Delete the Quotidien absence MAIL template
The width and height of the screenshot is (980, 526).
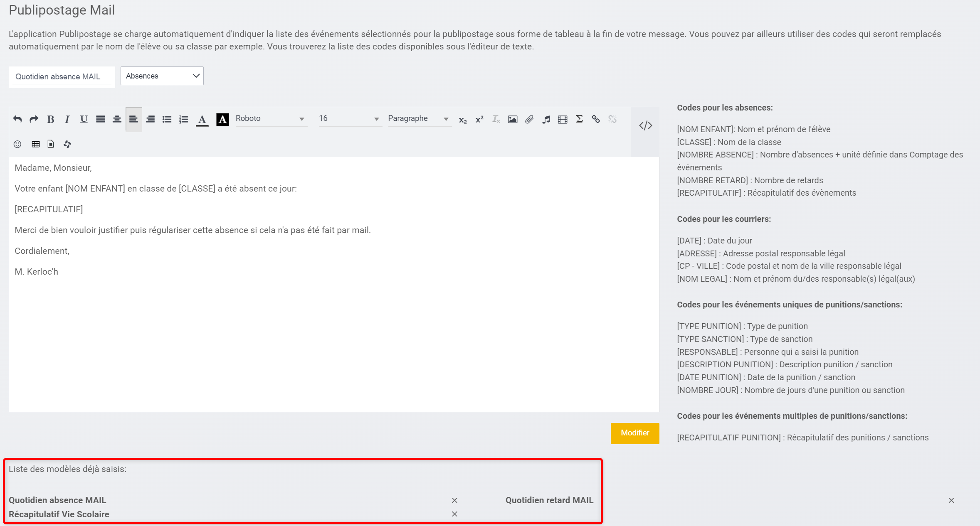pyautogui.click(x=454, y=500)
